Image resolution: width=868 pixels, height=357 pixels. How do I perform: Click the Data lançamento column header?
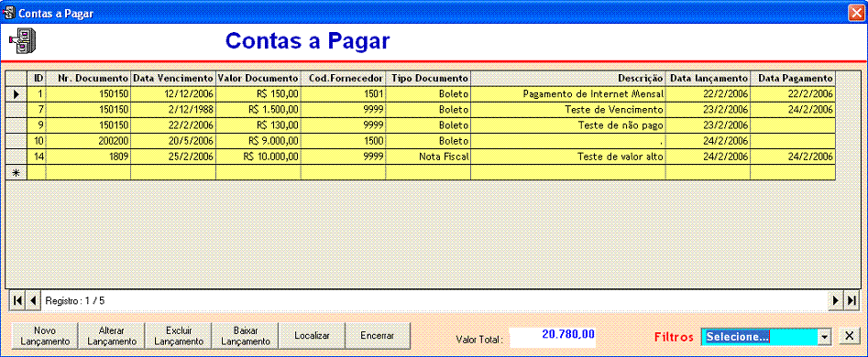click(x=708, y=79)
